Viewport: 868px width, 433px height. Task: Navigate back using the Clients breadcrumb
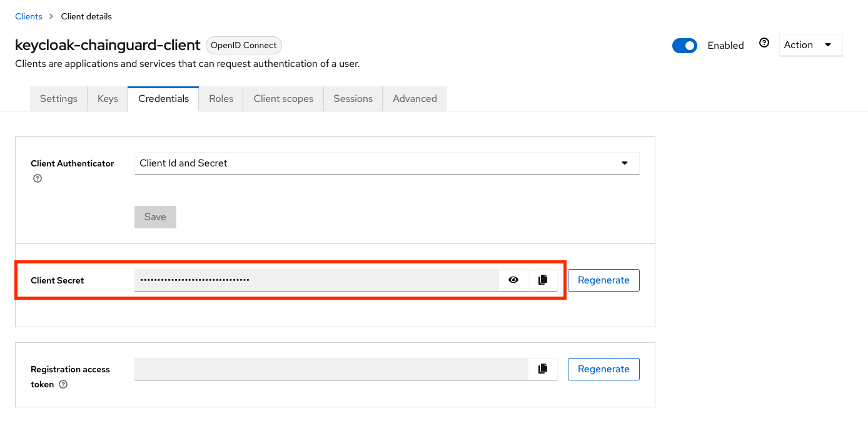tap(28, 16)
